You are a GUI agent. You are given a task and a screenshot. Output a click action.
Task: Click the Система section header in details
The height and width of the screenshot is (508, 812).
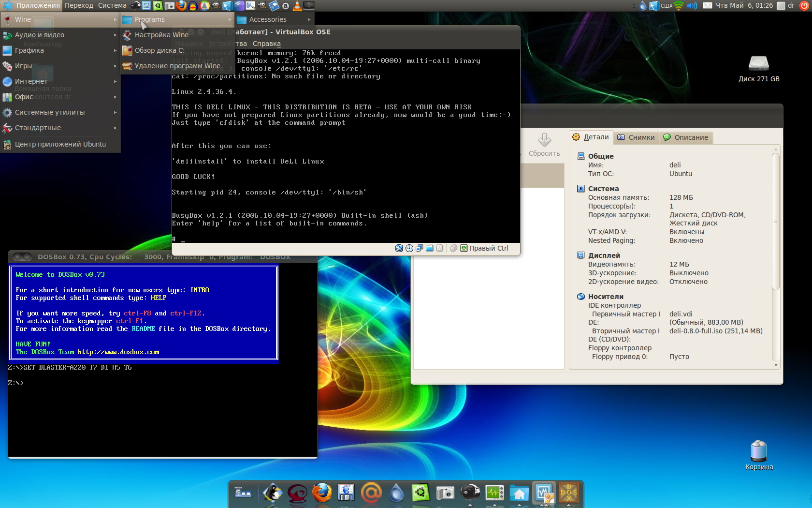pyautogui.click(x=603, y=189)
